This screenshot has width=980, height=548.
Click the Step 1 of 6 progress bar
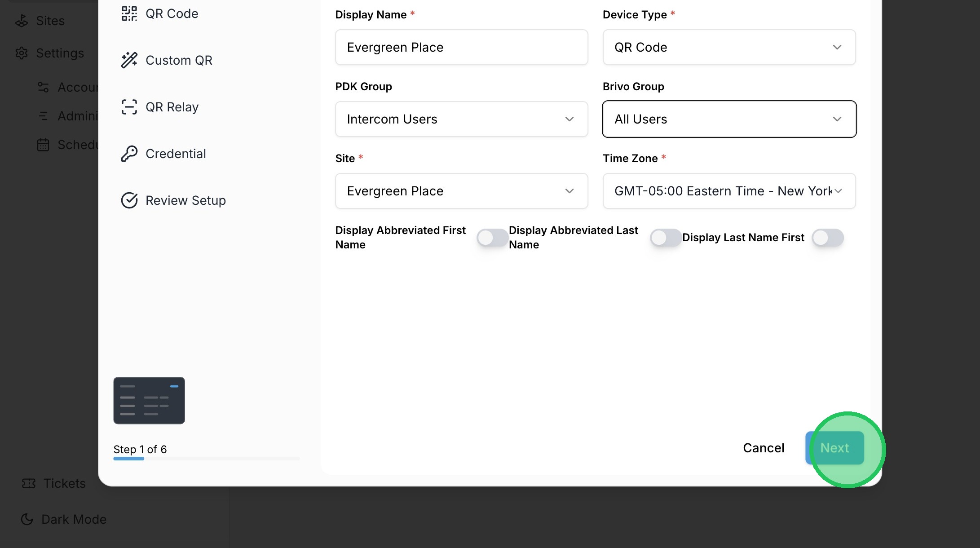206,459
